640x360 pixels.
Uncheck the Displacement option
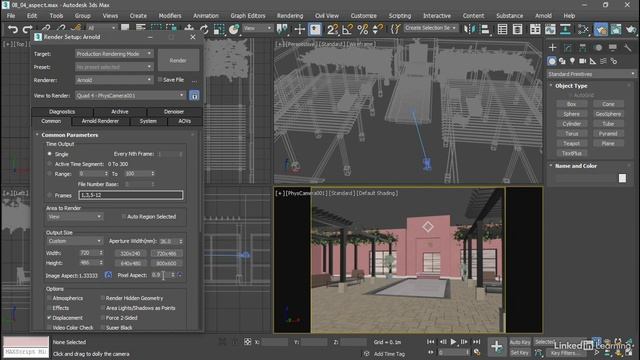[x=49, y=318]
